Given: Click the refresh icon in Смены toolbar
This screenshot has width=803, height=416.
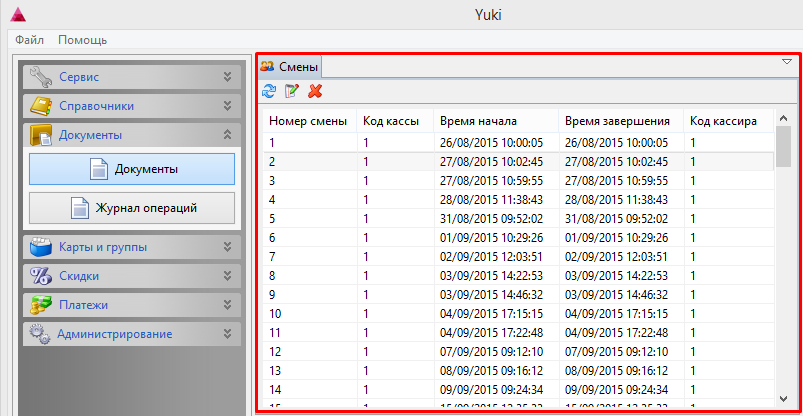Looking at the screenshot, I should (268, 91).
